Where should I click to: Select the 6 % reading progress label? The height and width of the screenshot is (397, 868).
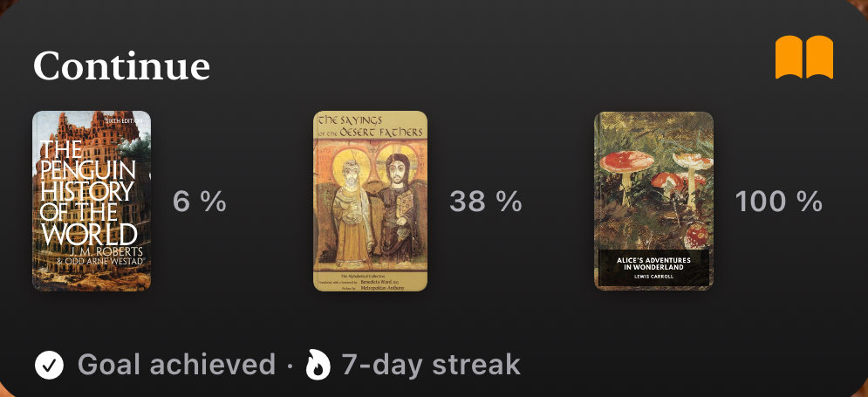coord(199,201)
